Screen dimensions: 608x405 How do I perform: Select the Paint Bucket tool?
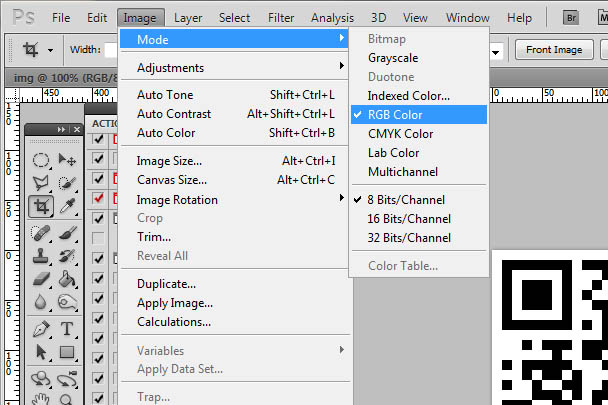[68, 280]
